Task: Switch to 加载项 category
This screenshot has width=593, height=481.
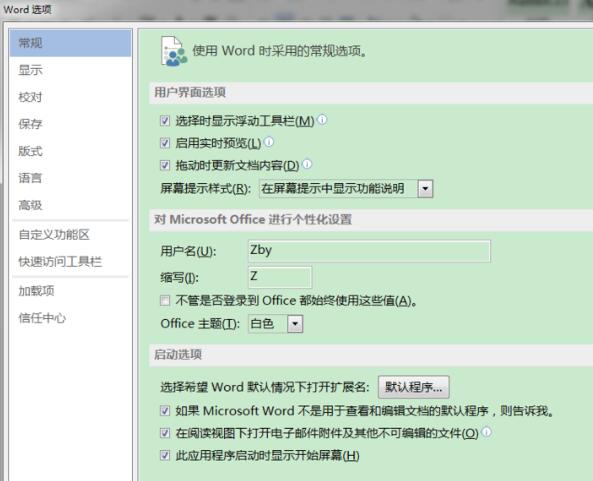Action: (x=70, y=291)
